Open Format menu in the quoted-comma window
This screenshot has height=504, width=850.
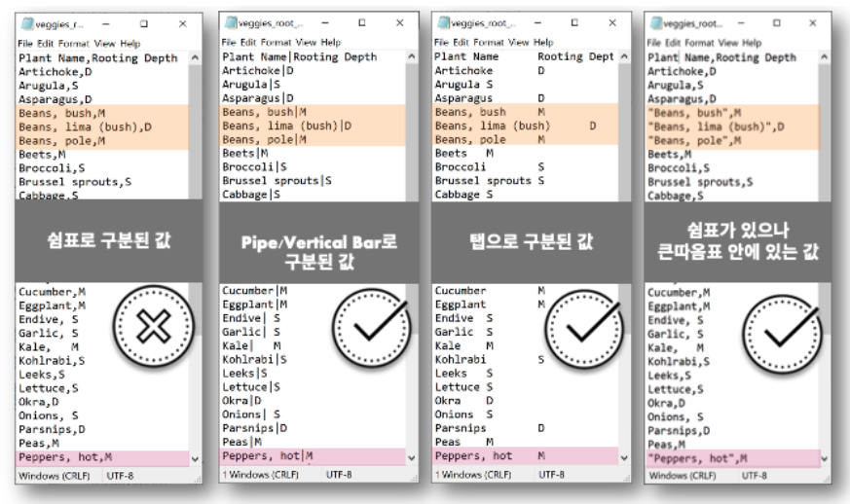[x=699, y=43]
